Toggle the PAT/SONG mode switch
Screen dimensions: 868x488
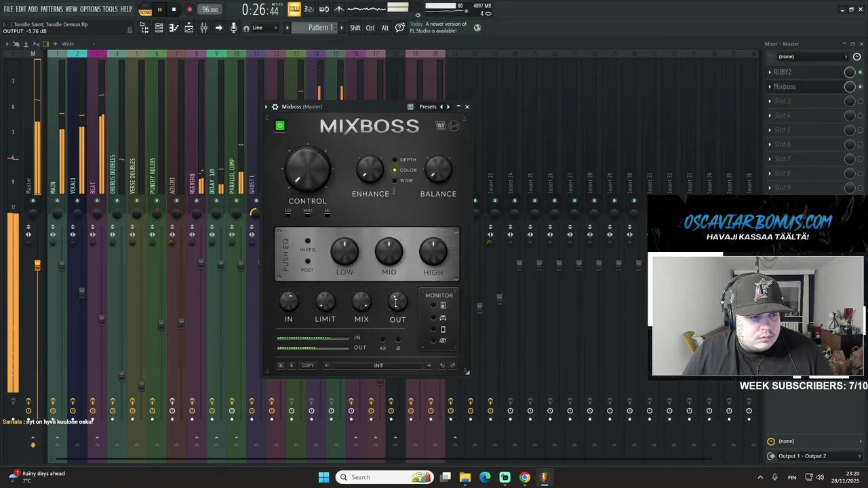(145, 9)
